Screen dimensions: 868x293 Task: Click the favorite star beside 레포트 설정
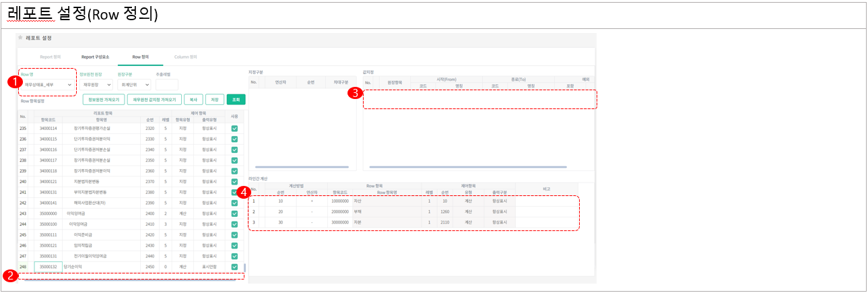coord(21,38)
